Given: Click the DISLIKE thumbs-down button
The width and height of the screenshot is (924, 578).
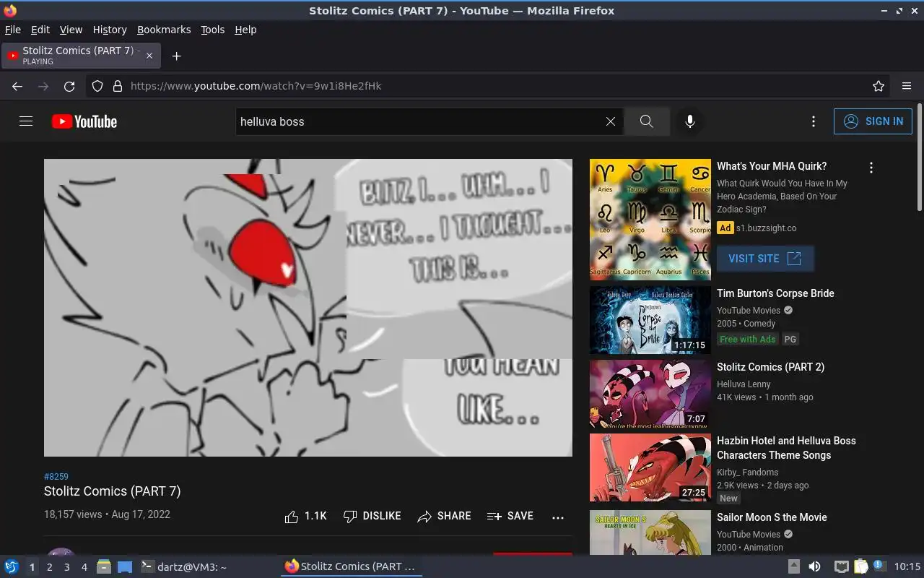Looking at the screenshot, I should coord(372,516).
